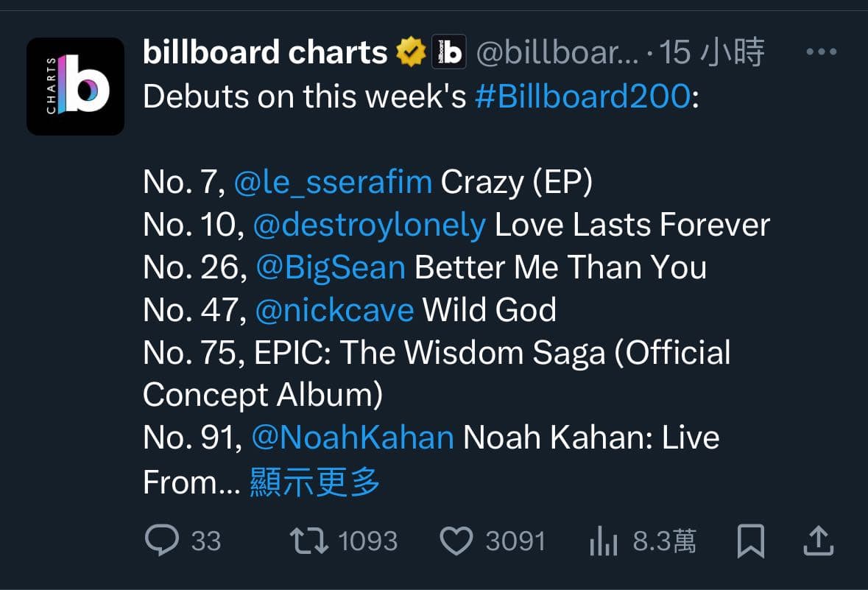Click the gold verified badge
The width and height of the screenshot is (868, 590).
pyautogui.click(x=411, y=52)
